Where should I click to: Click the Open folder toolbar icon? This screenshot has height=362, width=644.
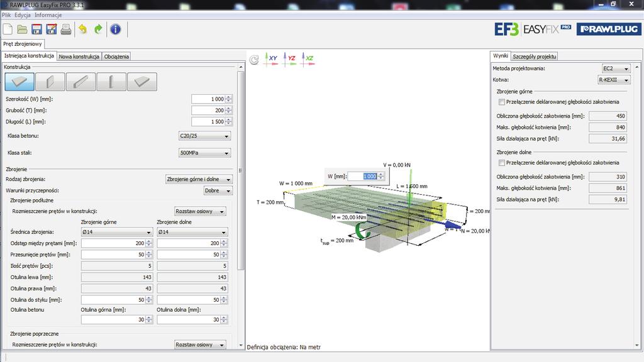[x=22, y=29]
